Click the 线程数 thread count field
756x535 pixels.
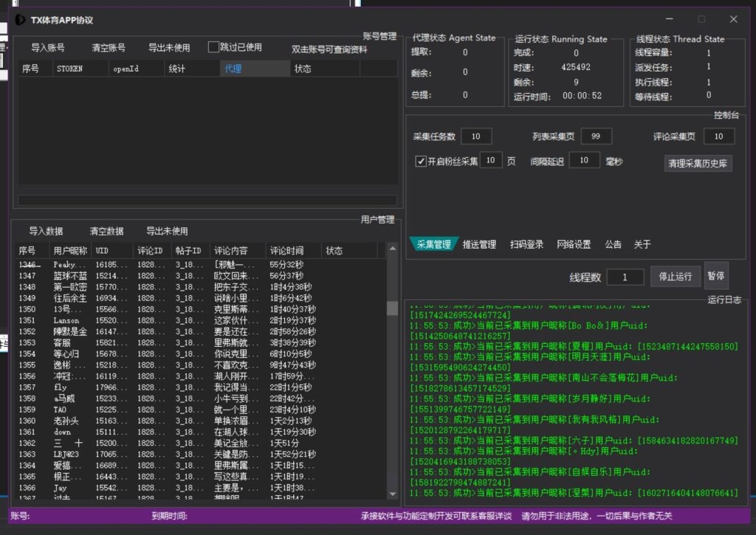(626, 275)
